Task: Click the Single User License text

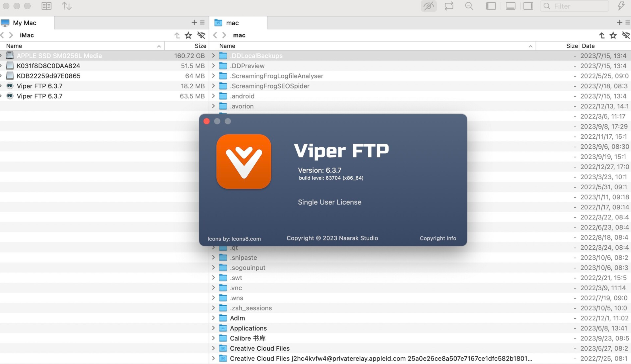Action: (x=329, y=202)
